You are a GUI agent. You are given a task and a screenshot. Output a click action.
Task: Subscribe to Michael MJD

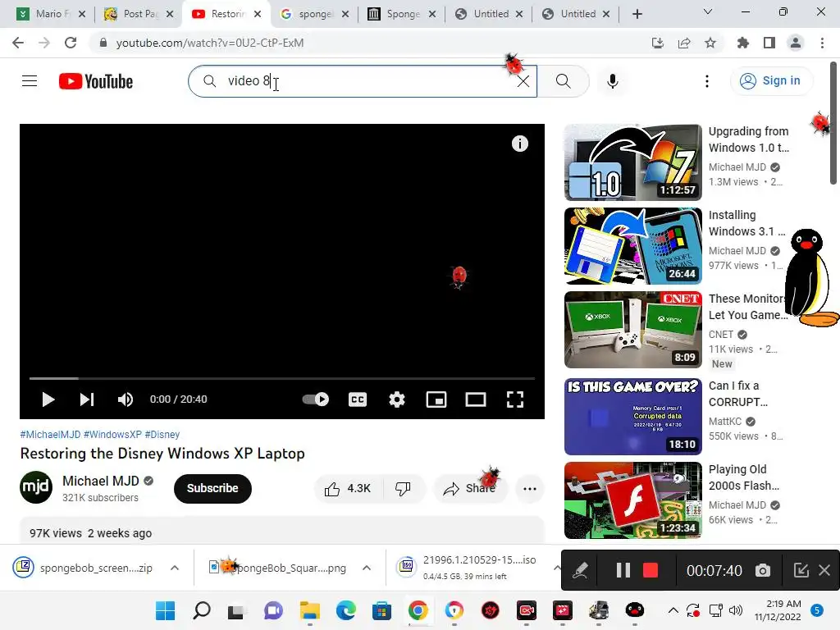click(x=212, y=488)
